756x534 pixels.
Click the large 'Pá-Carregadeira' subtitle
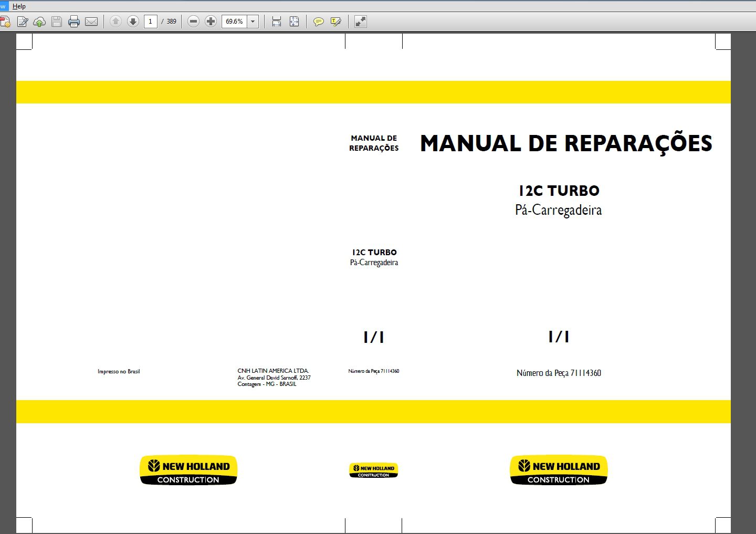click(559, 210)
